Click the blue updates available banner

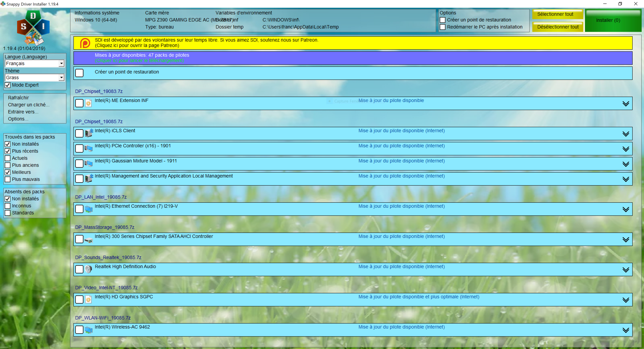[x=353, y=58]
